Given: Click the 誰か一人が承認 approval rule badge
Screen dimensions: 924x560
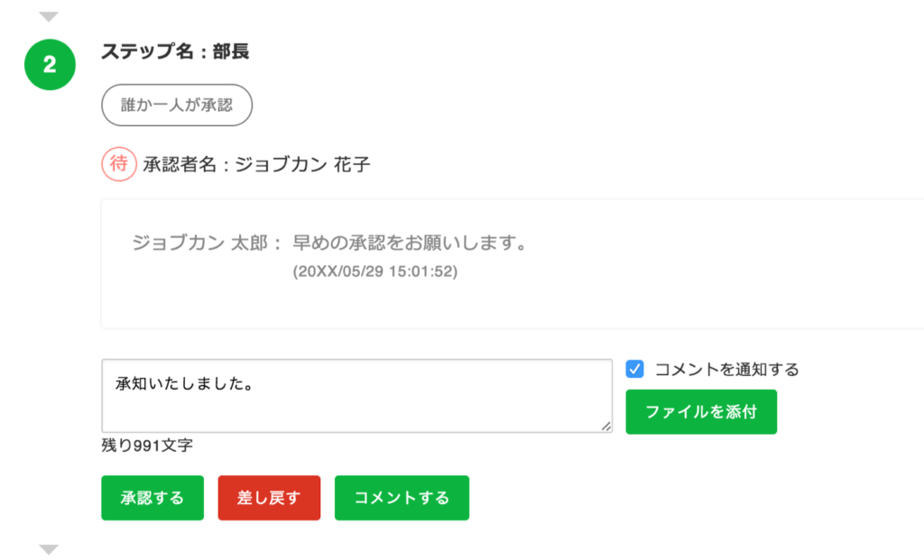Looking at the screenshot, I should 176,105.
